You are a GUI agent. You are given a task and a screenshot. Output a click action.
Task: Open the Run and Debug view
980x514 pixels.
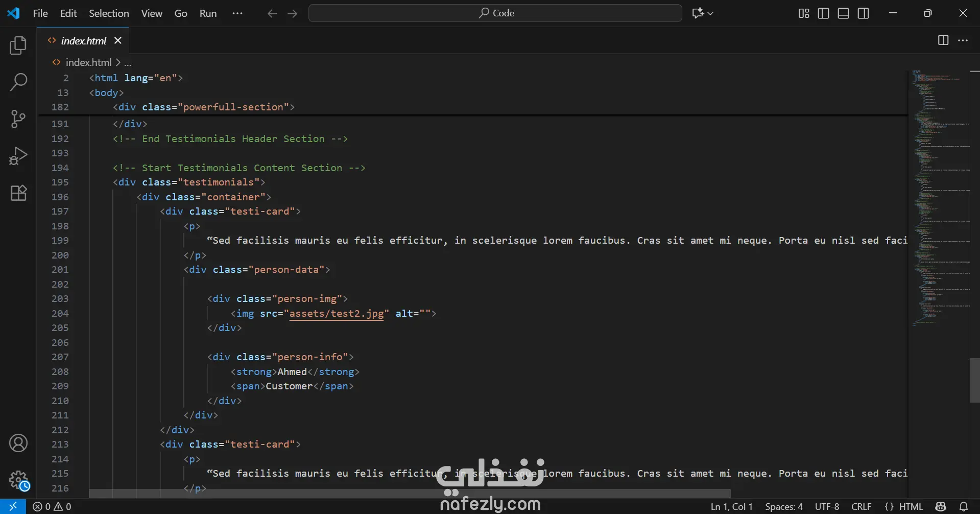(x=18, y=156)
